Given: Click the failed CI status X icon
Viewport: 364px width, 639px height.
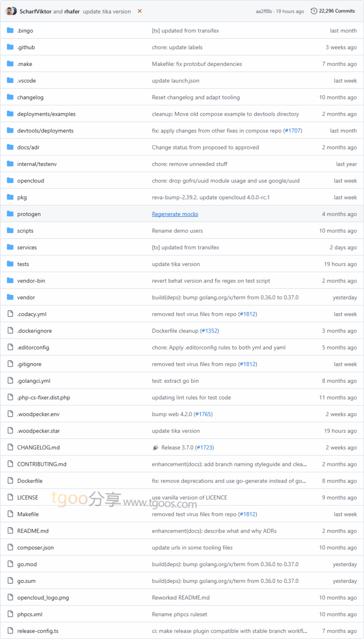Looking at the screenshot, I should point(140,11).
